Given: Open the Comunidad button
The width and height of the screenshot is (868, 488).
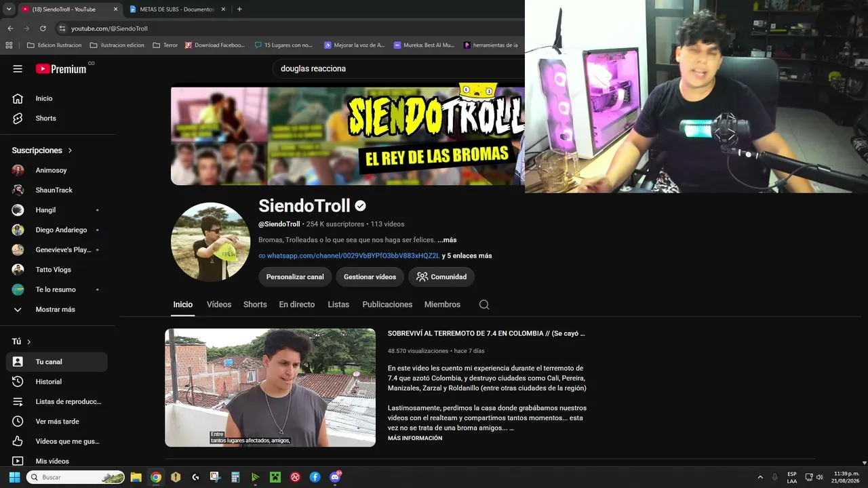Looking at the screenshot, I should [441, 277].
